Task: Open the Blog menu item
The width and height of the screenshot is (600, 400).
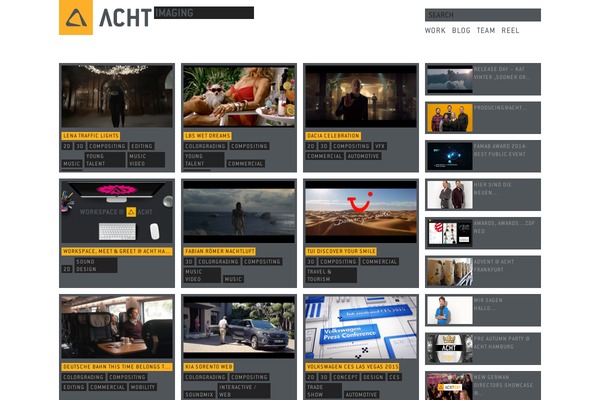Action: [x=461, y=30]
